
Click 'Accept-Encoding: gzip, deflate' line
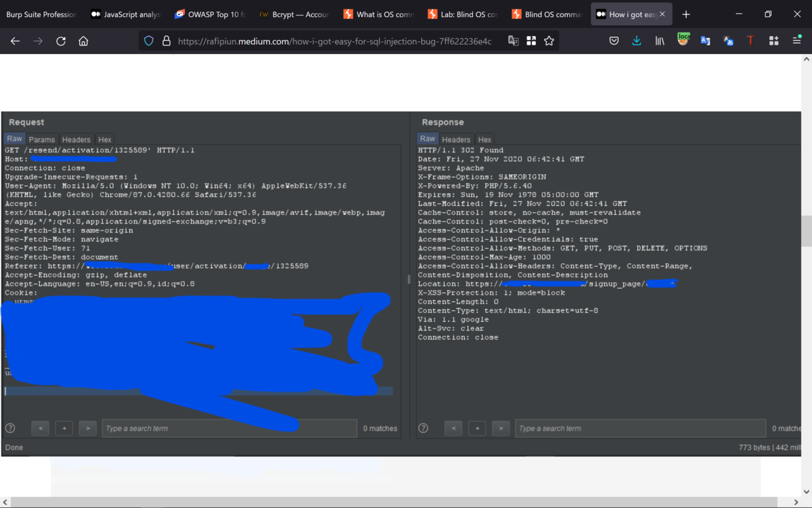coord(76,275)
